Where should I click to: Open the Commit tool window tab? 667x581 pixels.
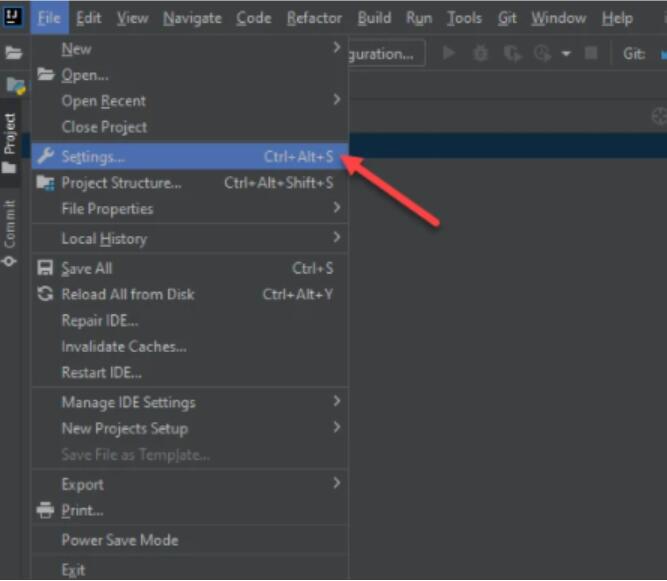(x=10, y=228)
